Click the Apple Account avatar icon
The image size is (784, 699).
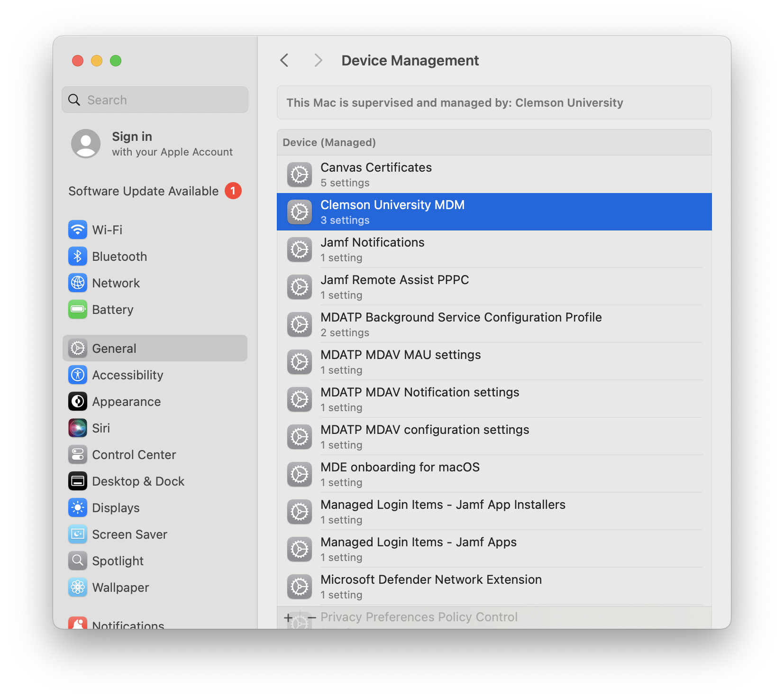86,144
